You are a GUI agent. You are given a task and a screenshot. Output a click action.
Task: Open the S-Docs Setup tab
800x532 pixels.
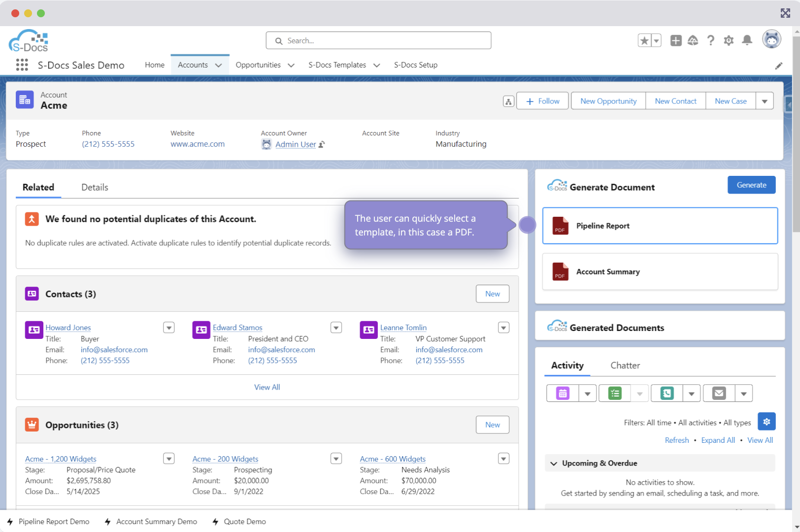click(416, 65)
